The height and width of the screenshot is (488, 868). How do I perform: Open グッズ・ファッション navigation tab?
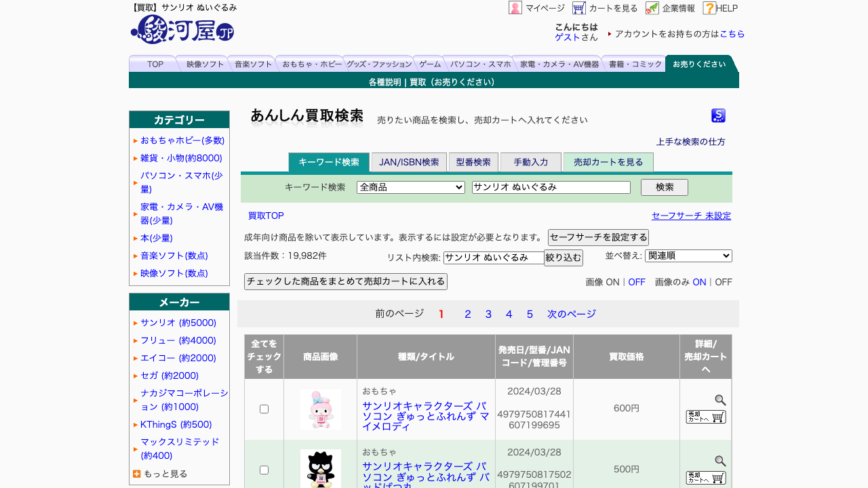379,64
